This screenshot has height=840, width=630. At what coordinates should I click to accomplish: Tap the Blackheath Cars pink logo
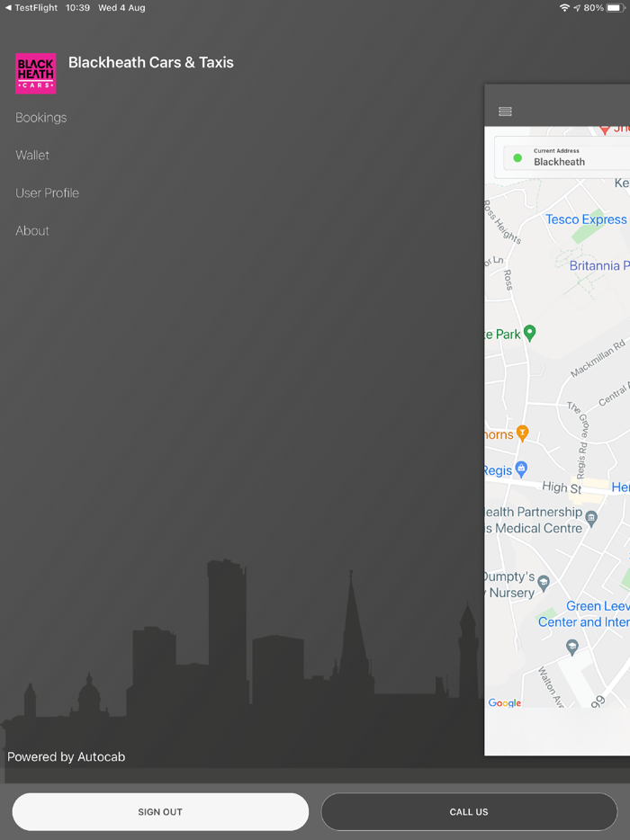35,74
